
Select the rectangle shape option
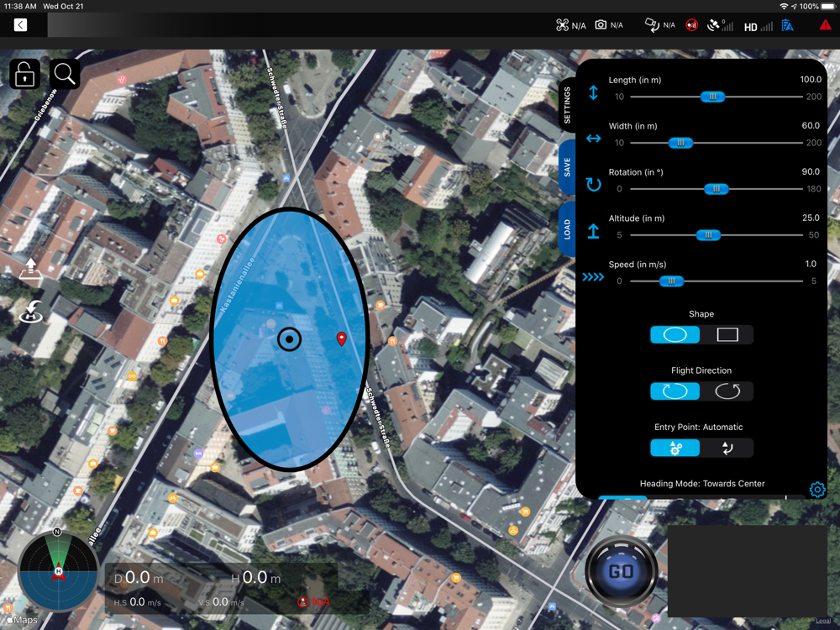tap(727, 335)
